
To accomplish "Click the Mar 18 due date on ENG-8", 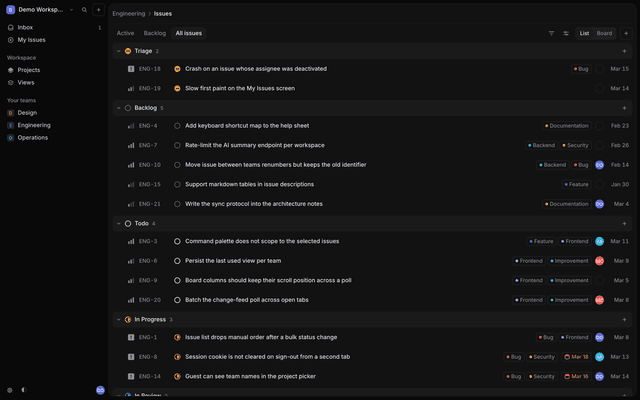I will [576, 357].
